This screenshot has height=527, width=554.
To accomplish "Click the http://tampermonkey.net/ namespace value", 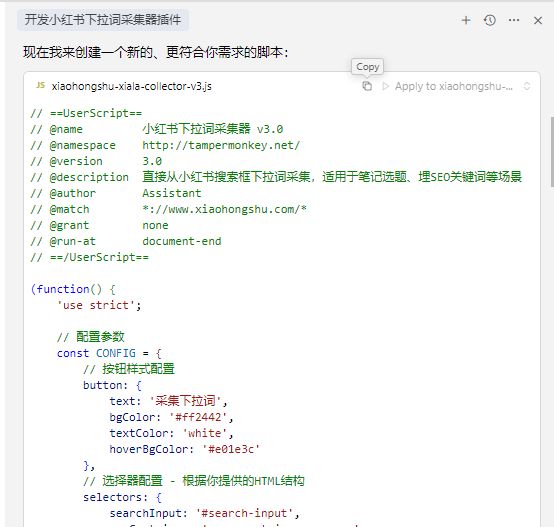I will tap(221, 145).
